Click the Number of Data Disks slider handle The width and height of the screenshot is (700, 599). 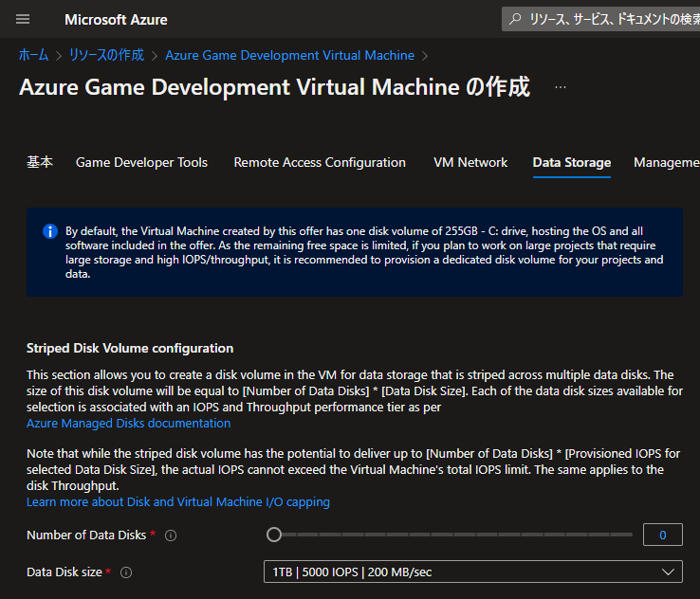[274, 535]
